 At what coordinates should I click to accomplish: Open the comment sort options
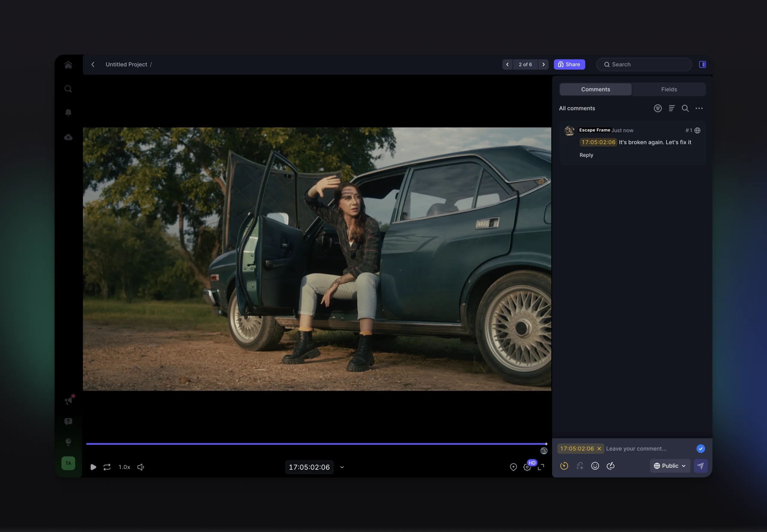672,108
